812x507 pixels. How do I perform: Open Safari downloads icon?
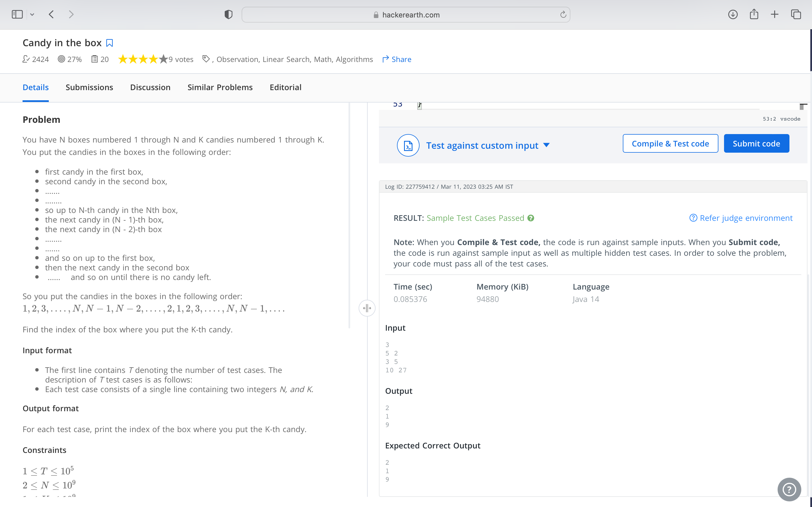pyautogui.click(x=733, y=14)
